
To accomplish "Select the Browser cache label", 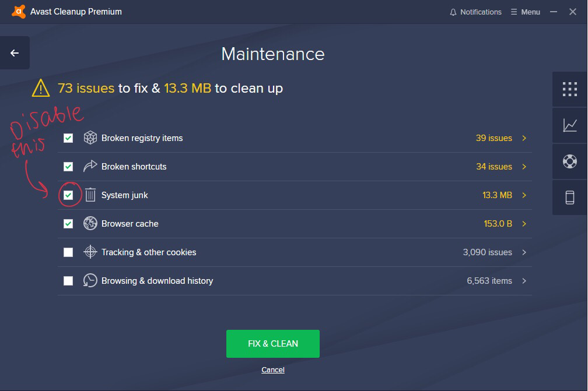I will pyautogui.click(x=129, y=224).
